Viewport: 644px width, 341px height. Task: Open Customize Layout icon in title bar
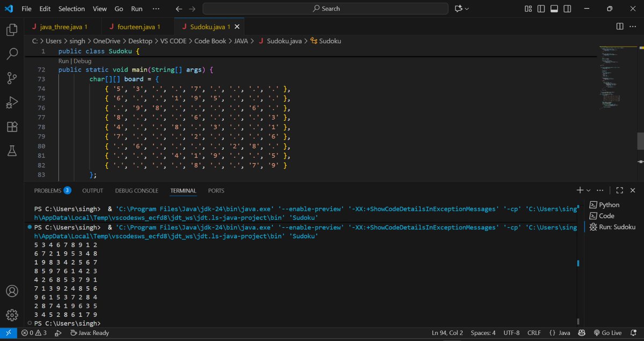pyautogui.click(x=528, y=9)
